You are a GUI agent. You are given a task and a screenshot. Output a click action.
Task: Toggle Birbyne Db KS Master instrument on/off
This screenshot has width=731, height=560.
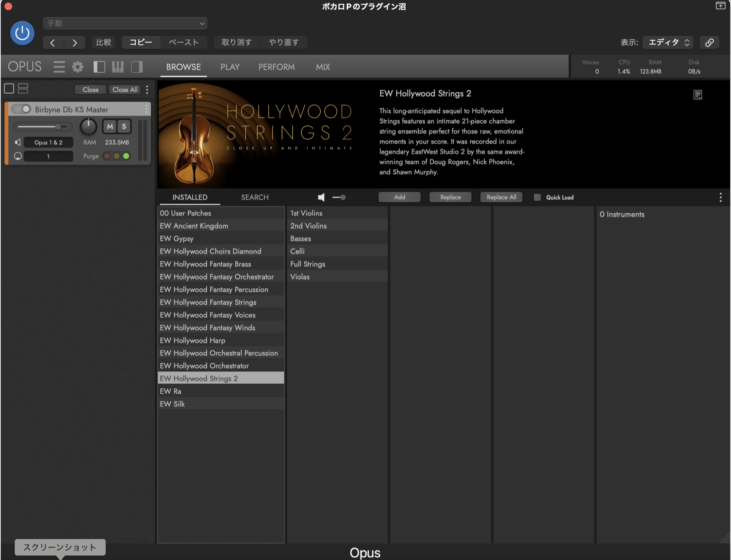tap(21, 109)
